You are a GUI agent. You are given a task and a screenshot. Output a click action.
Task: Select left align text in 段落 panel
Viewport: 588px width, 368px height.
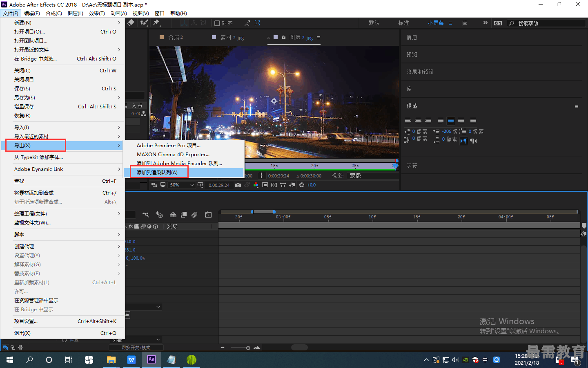click(408, 121)
